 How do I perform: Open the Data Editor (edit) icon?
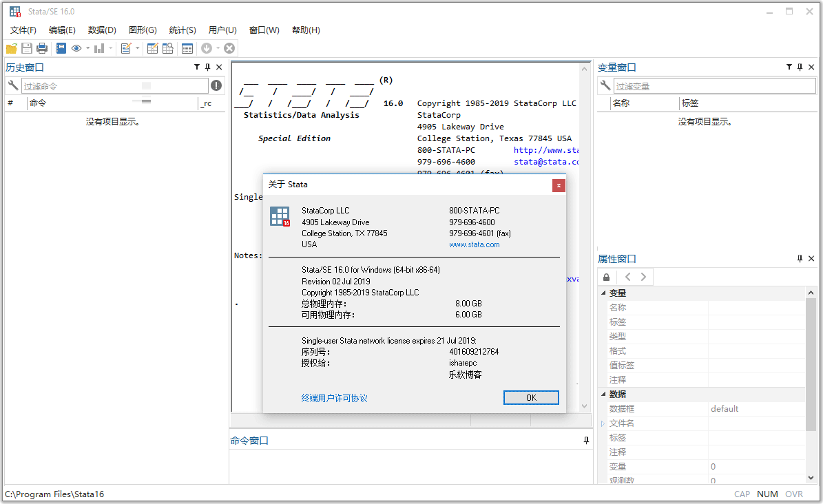tap(153, 48)
